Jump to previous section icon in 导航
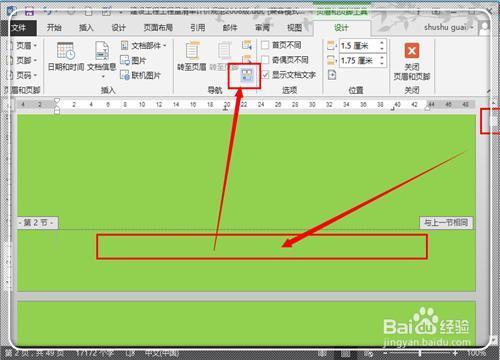 [247, 45]
